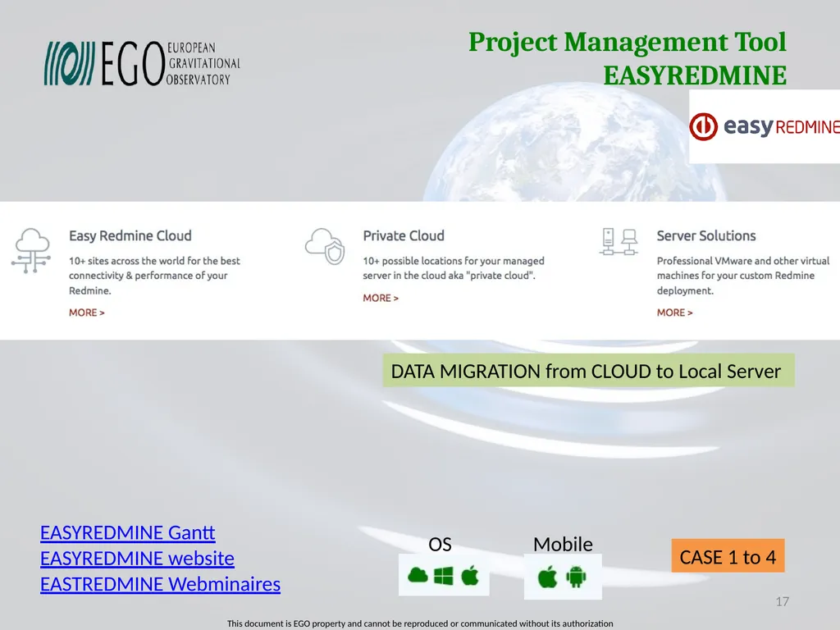This screenshot has height=630, width=840.
Task: Click the Project Management Tool title
Action: pos(628,42)
